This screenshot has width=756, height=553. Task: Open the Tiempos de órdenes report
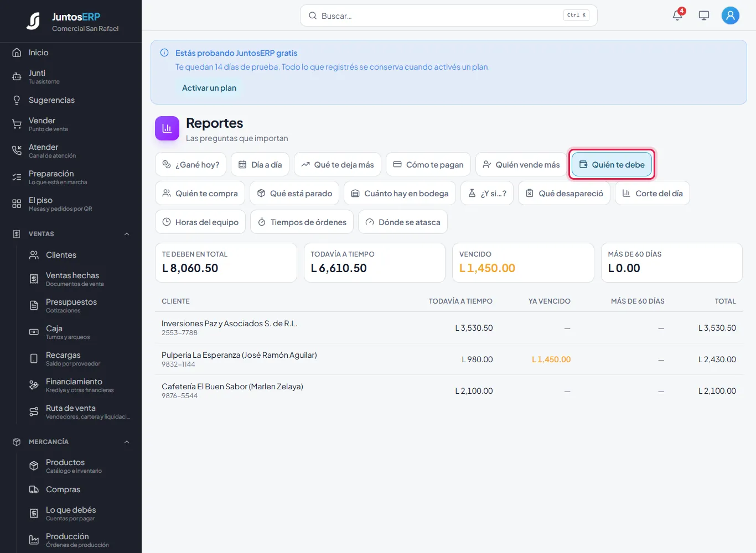302,222
